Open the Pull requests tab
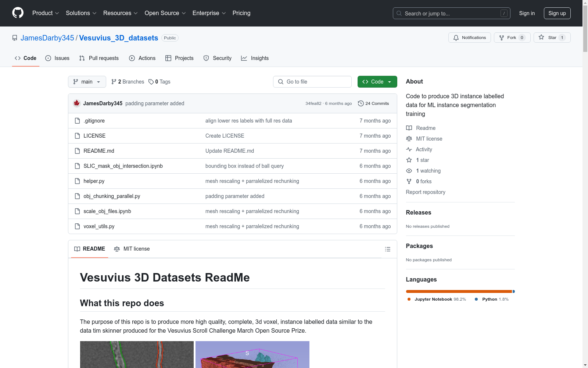 99,58
